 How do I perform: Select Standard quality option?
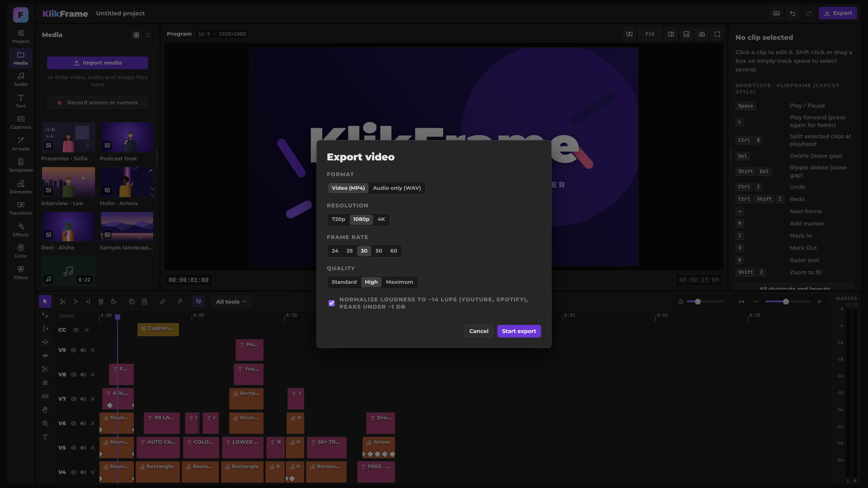(x=344, y=282)
